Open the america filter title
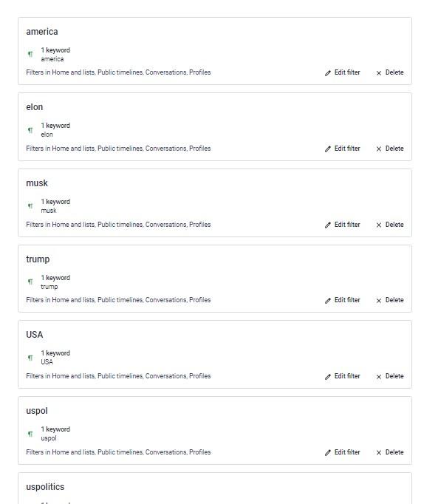This screenshot has width=438, height=504. 42,32
